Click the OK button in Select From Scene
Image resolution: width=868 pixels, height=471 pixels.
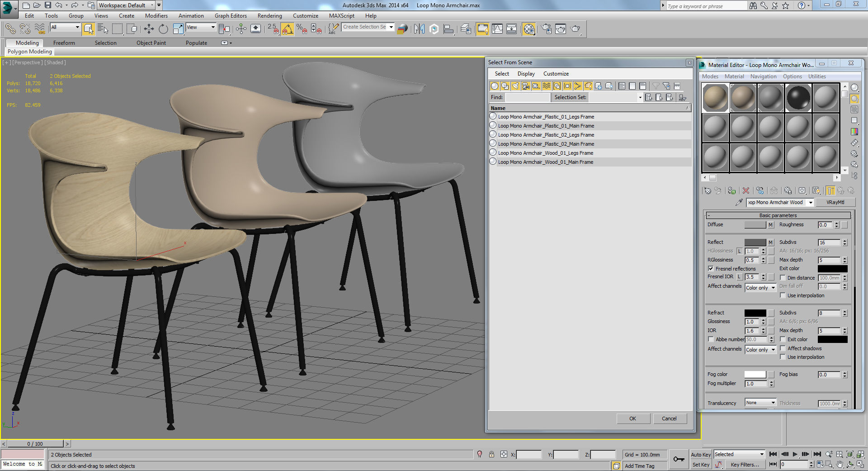633,418
